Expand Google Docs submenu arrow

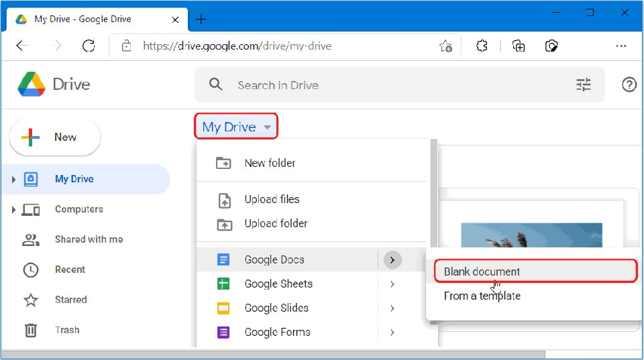click(392, 260)
